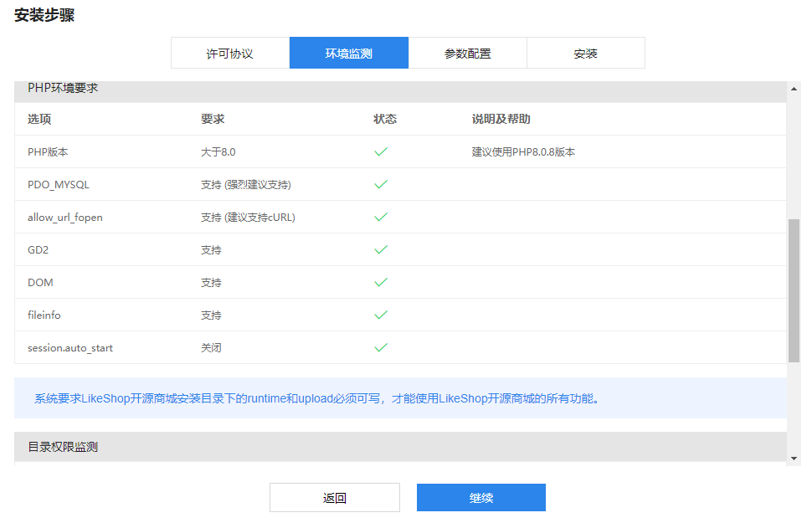Click the 返回 button
Viewport: 812px width, 523px height.
pos(335,498)
